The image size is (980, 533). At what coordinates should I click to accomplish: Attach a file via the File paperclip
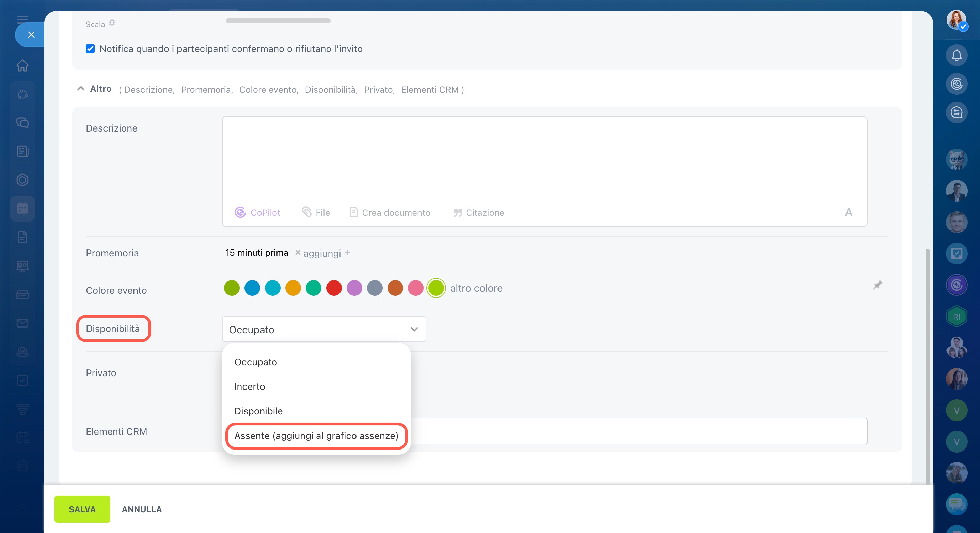click(x=316, y=212)
